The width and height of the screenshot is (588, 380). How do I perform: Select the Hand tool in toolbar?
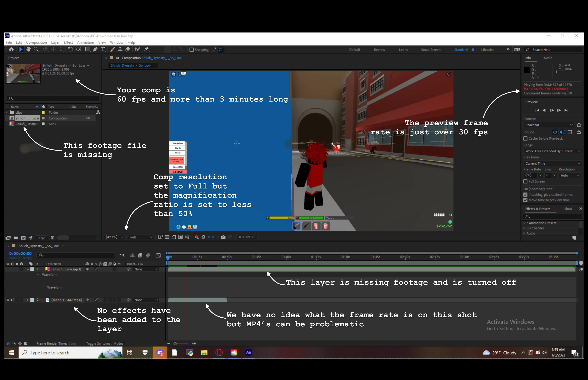28,49
